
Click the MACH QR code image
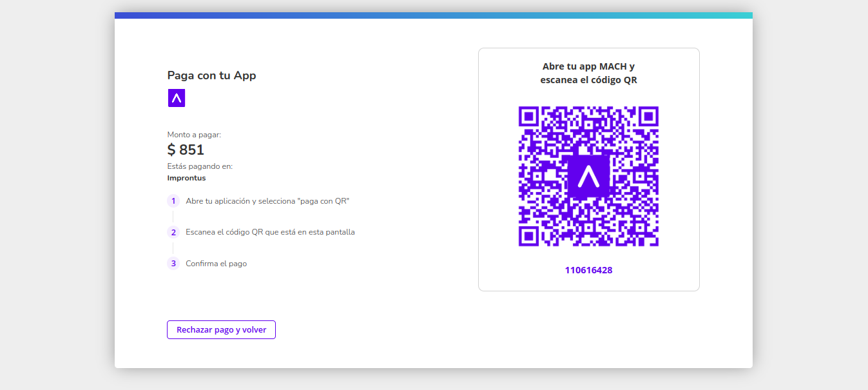point(588,177)
